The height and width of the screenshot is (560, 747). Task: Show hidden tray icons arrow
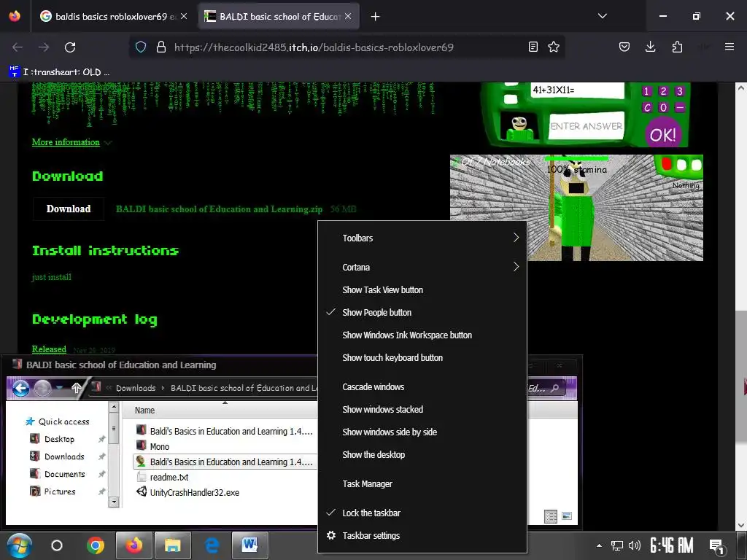coord(599,545)
